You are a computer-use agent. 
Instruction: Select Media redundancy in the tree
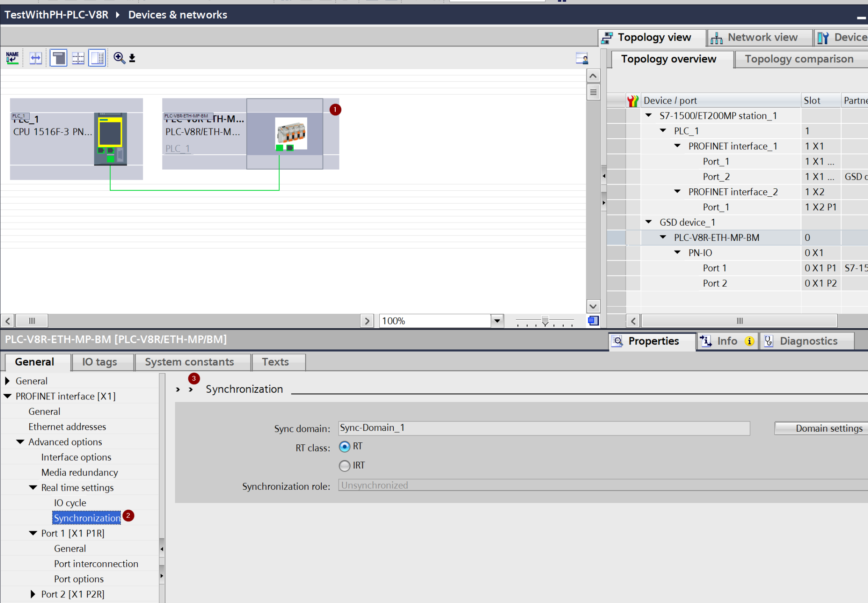point(80,472)
